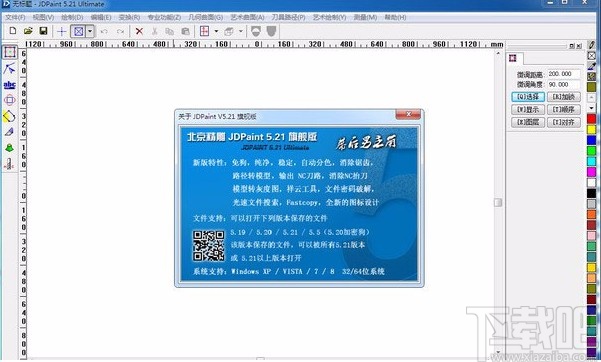Open the 视图(V) menu
Viewport: 601px width, 362px height.
click(x=43, y=17)
